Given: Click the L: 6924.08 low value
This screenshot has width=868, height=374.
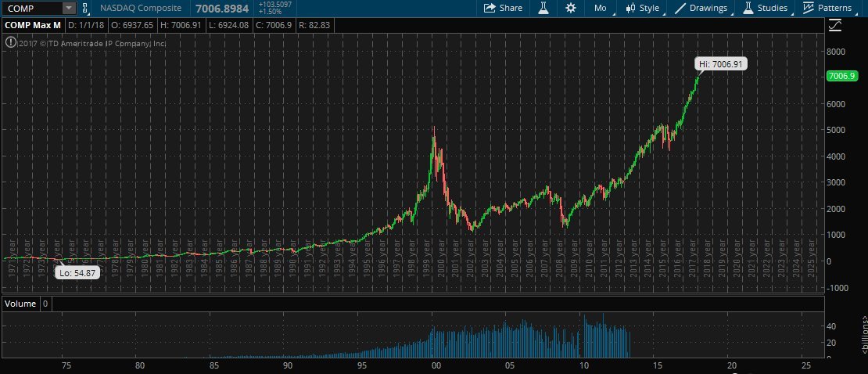Looking at the screenshot, I should pos(228,25).
